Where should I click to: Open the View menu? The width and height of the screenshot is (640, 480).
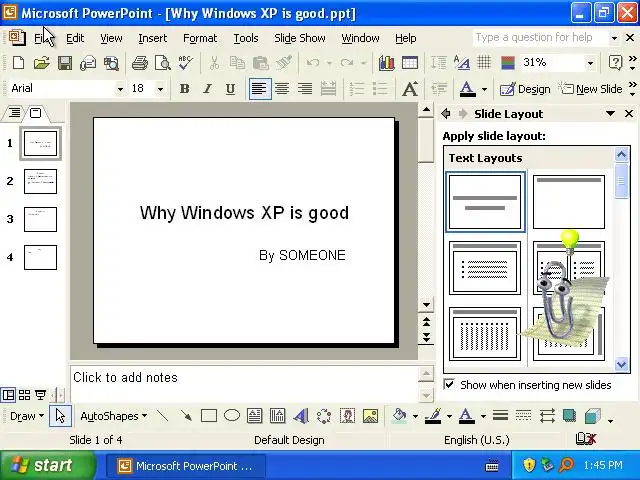(111, 38)
